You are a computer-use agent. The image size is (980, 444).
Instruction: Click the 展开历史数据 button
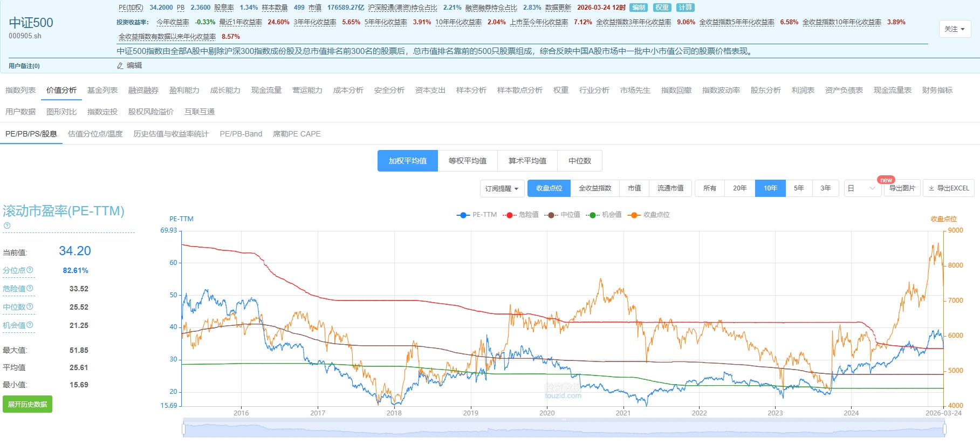pyautogui.click(x=28, y=404)
